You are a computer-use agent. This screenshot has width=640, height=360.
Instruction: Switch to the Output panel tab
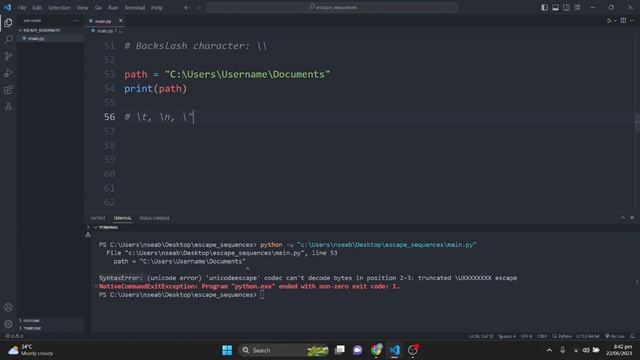coord(98,218)
